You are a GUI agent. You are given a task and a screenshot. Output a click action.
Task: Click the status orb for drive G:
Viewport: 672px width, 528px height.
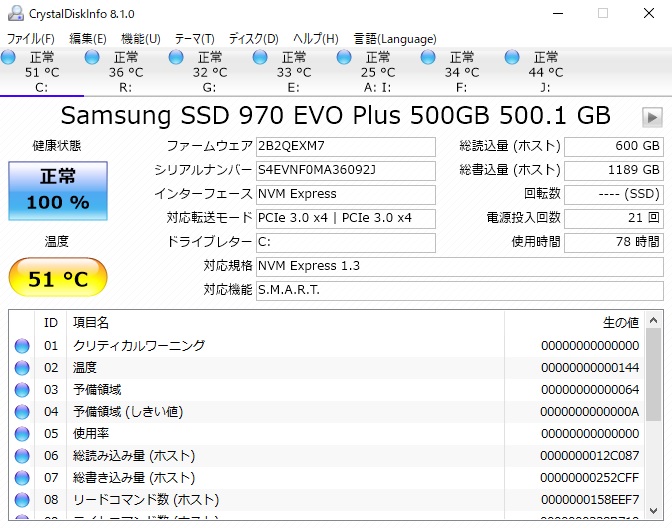tap(176, 57)
